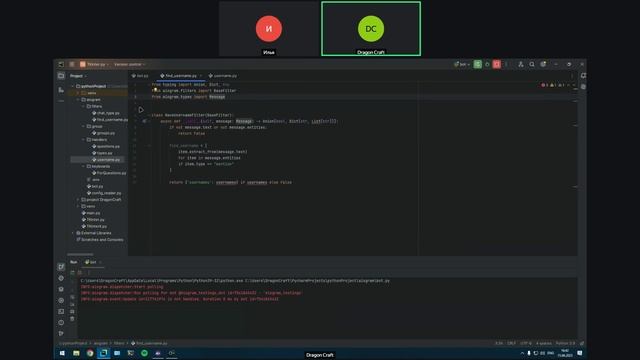The width and height of the screenshot is (640, 360).
Task: Collapse the handlers folder
Action: tap(84, 140)
